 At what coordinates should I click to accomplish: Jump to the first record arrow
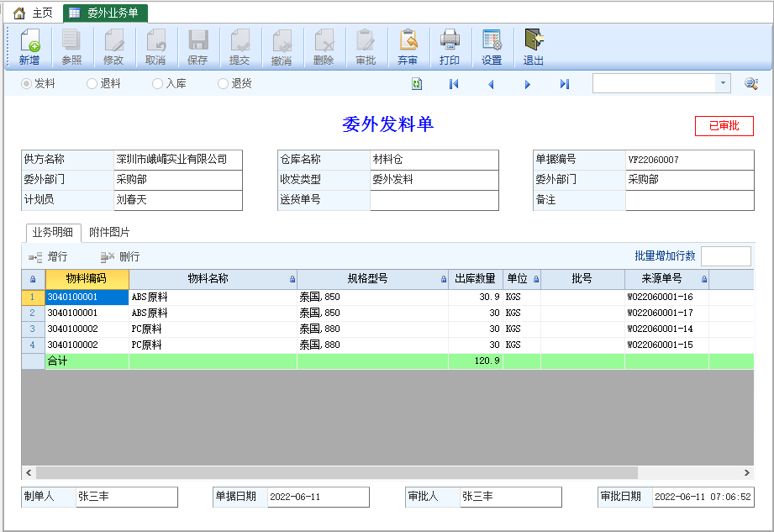pos(454,84)
